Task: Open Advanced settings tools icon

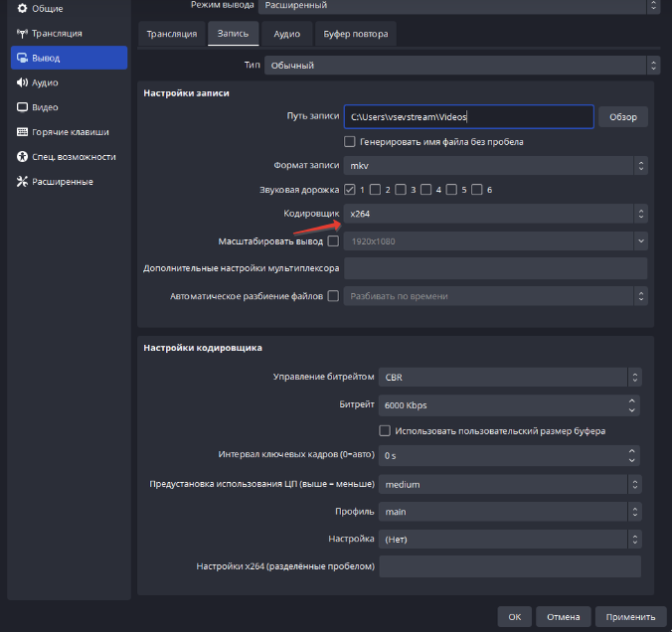Action: (x=22, y=181)
